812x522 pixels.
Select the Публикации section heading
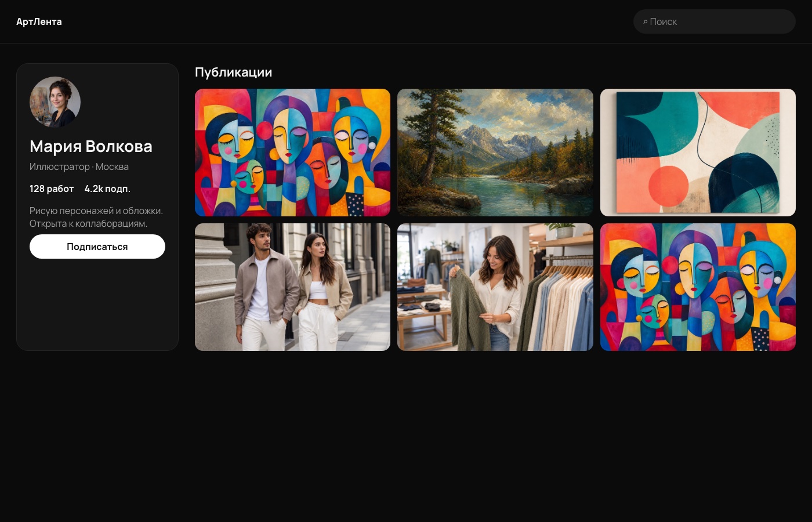(x=233, y=72)
